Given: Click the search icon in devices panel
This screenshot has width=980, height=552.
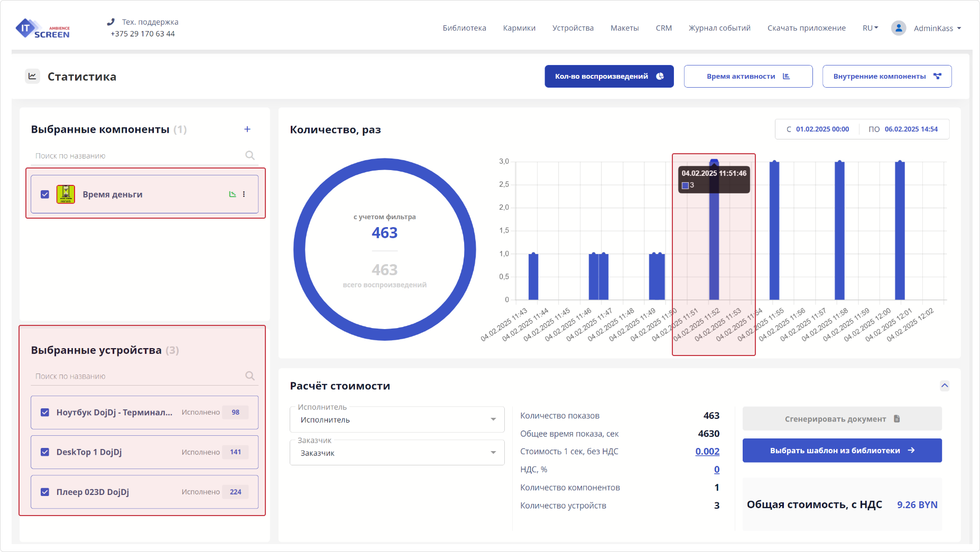Looking at the screenshot, I should click(250, 376).
